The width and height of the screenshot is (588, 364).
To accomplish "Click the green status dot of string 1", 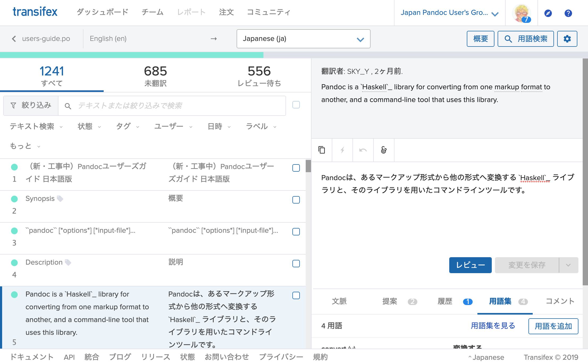I will click(x=14, y=167).
